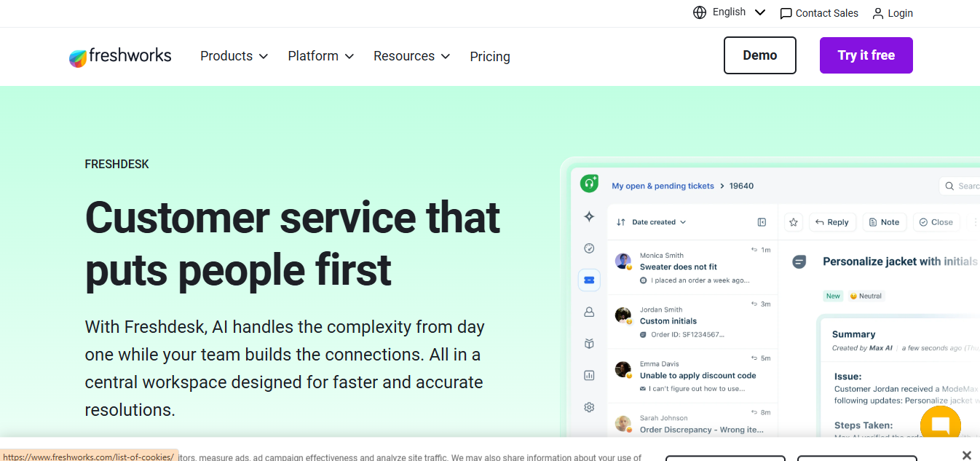Click My open & pending tickets breadcrumb
Viewport: 980px width, 461px height.
(x=663, y=186)
